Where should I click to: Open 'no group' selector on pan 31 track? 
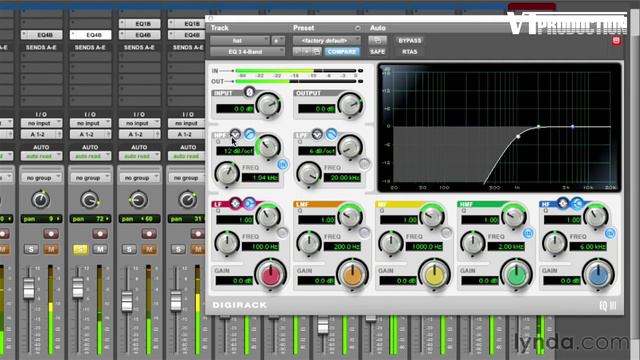[188, 178]
